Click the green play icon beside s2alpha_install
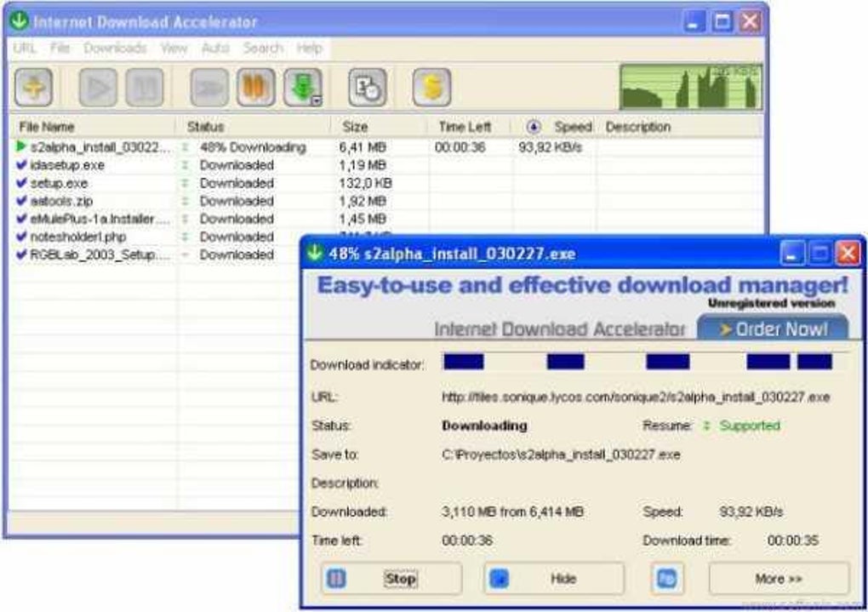This screenshot has width=868, height=612. (x=21, y=146)
